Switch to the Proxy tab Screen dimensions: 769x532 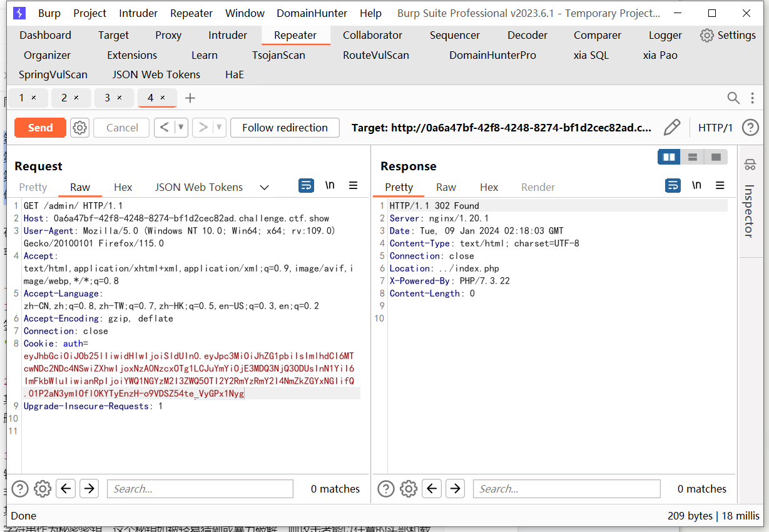(x=168, y=35)
